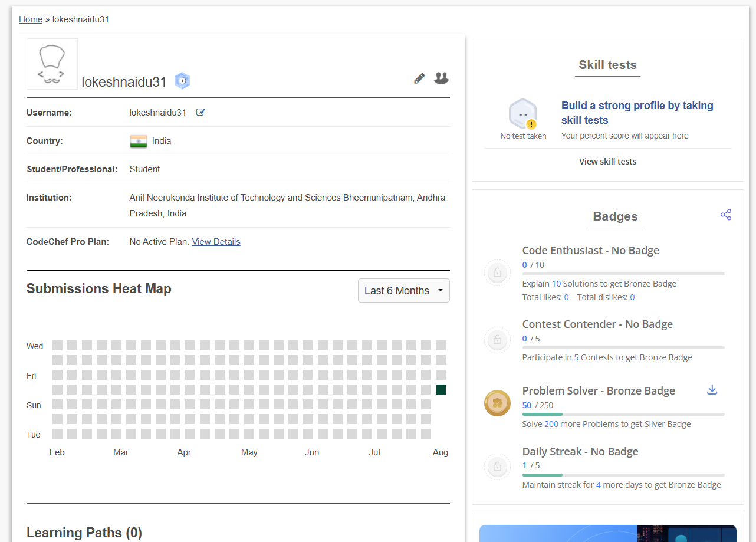Viewport: 756px width, 542px height.
Task: Open the View Details plan link
Action: (216, 242)
